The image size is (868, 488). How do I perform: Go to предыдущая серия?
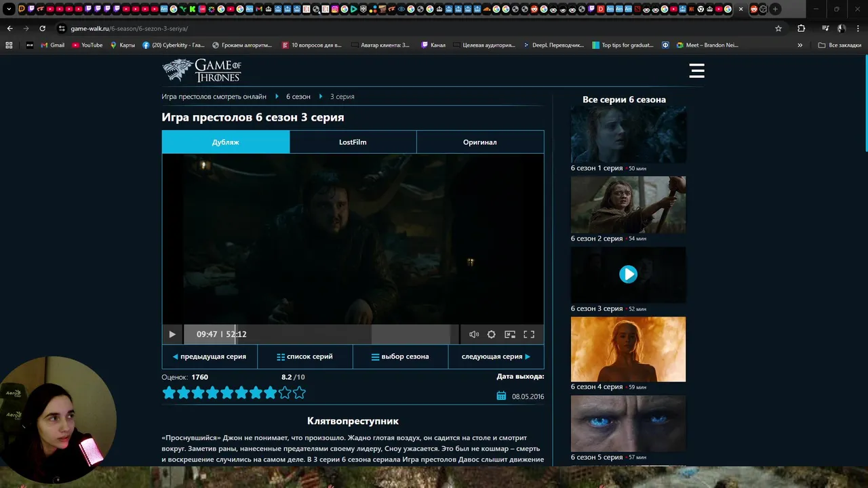pos(210,357)
